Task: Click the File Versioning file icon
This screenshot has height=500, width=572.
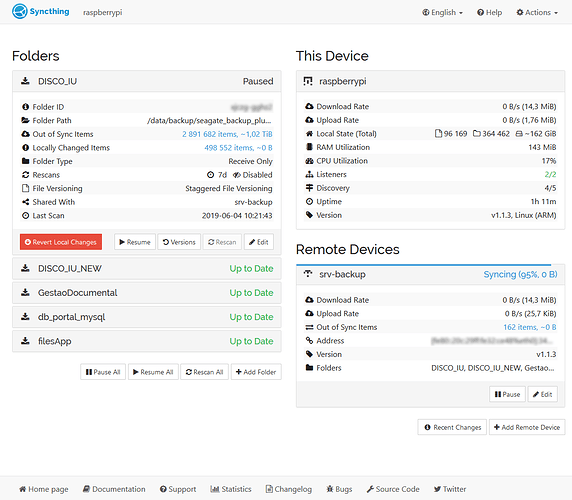Action: click(x=25, y=188)
